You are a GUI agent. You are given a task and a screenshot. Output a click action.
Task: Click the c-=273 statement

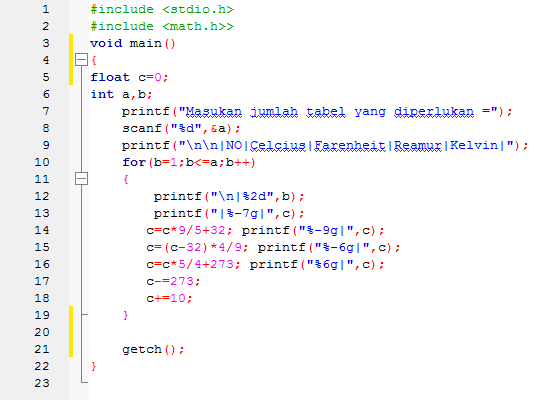tap(173, 281)
